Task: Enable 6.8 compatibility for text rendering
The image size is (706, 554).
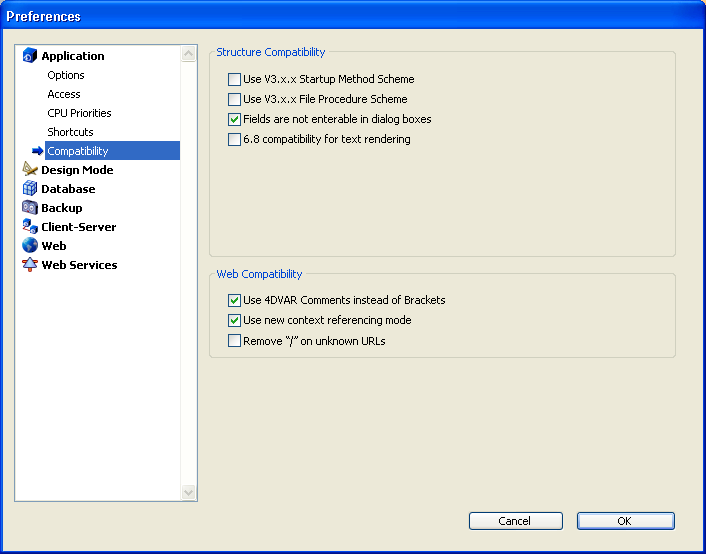Action: (x=235, y=139)
